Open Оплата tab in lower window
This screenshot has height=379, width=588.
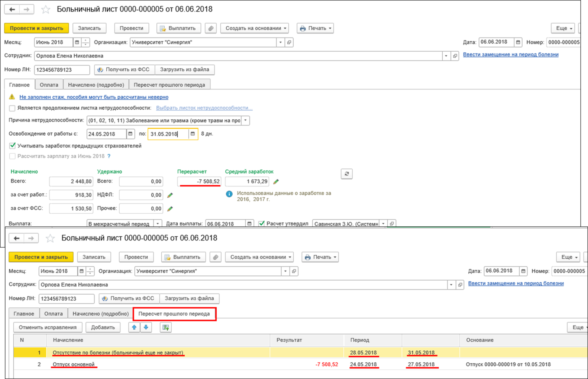point(54,314)
